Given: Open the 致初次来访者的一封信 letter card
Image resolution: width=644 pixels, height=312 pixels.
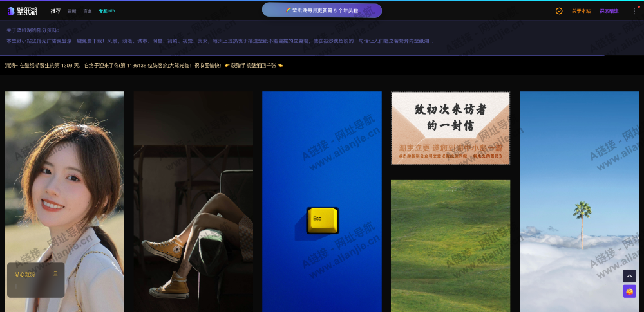Looking at the screenshot, I should 451,128.
